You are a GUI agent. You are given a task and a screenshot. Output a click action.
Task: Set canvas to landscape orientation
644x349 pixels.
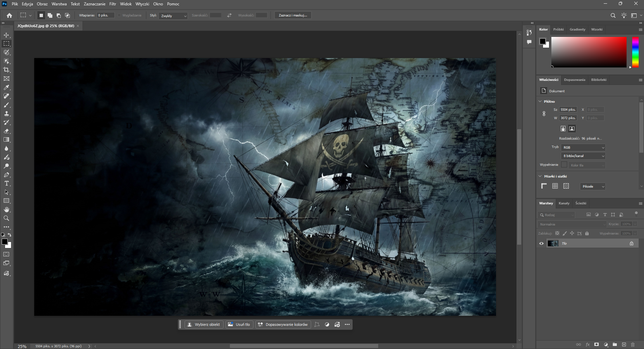click(572, 129)
